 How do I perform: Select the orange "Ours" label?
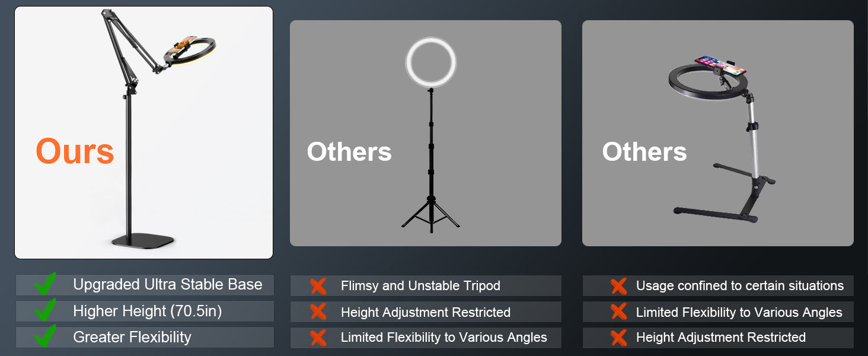(75, 151)
